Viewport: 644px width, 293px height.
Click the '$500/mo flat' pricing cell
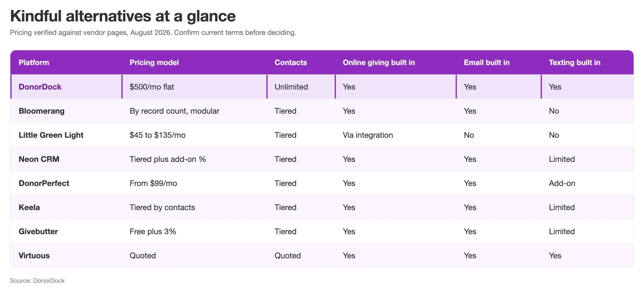(152, 87)
